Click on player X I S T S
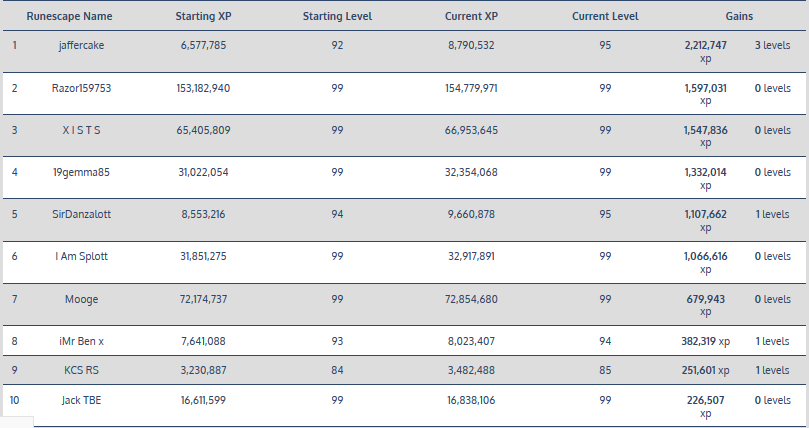This screenshot has width=809, height=428. [x=81, y=130]
